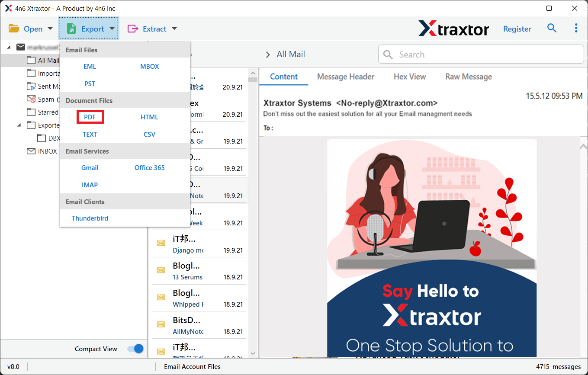Open the INBOX envelope icon
588x375 pixels.
pyautogui.click(x=31, y=151)
